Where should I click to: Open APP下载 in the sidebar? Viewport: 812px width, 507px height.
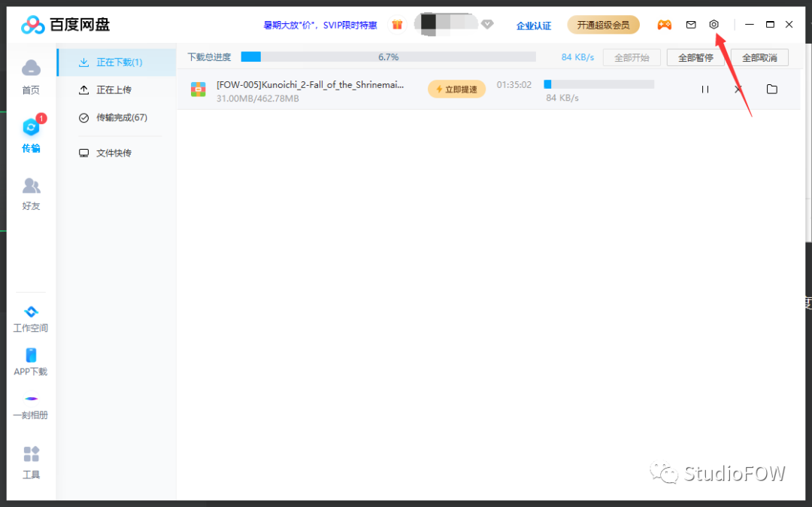coord(31,362)
